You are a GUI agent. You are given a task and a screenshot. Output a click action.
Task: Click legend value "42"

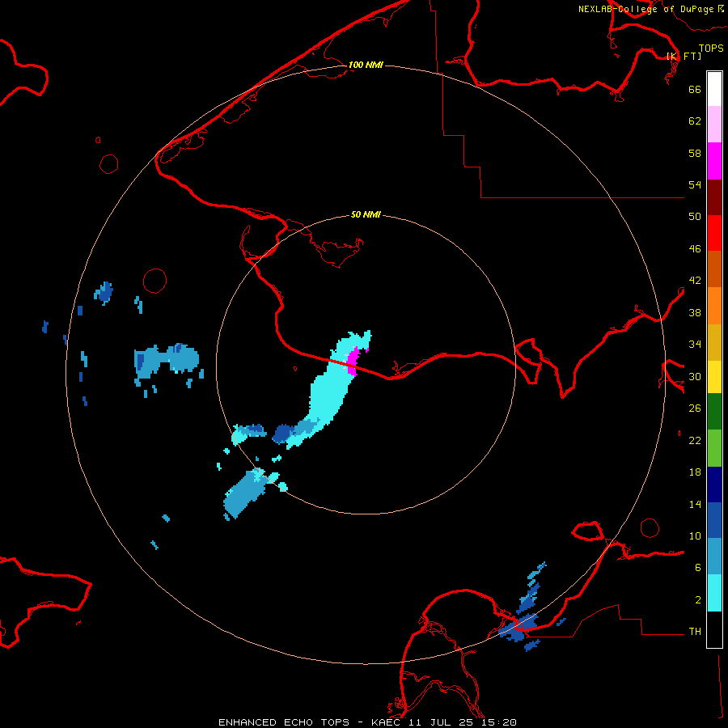tap(695, 281)
